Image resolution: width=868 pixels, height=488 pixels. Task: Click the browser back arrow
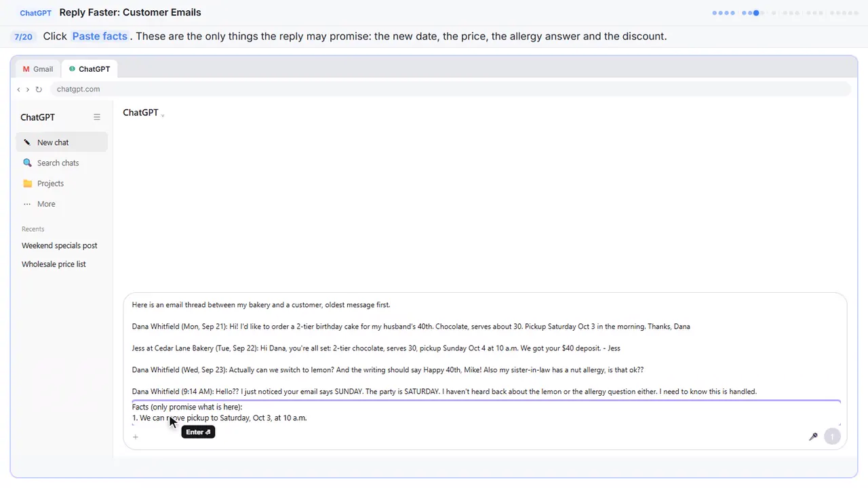pos(18,89)
